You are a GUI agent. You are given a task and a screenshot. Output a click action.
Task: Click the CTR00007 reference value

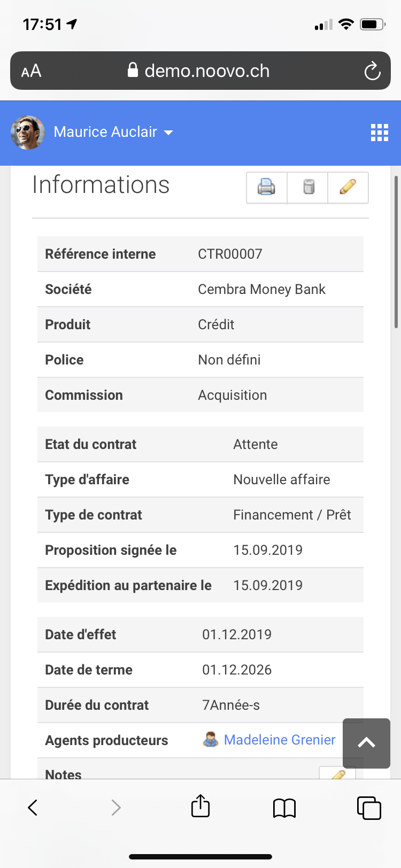230,254
